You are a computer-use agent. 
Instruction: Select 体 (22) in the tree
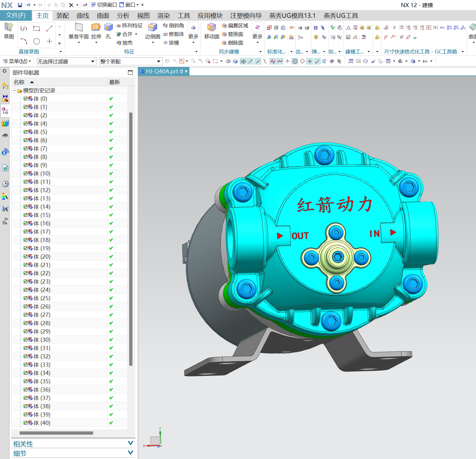[42, 273]
